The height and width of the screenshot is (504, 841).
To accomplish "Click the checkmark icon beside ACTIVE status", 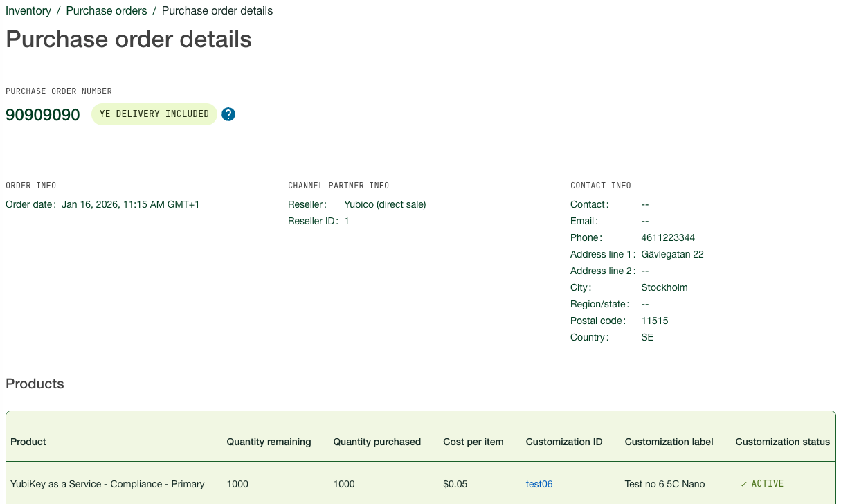I will click(743, 484).
